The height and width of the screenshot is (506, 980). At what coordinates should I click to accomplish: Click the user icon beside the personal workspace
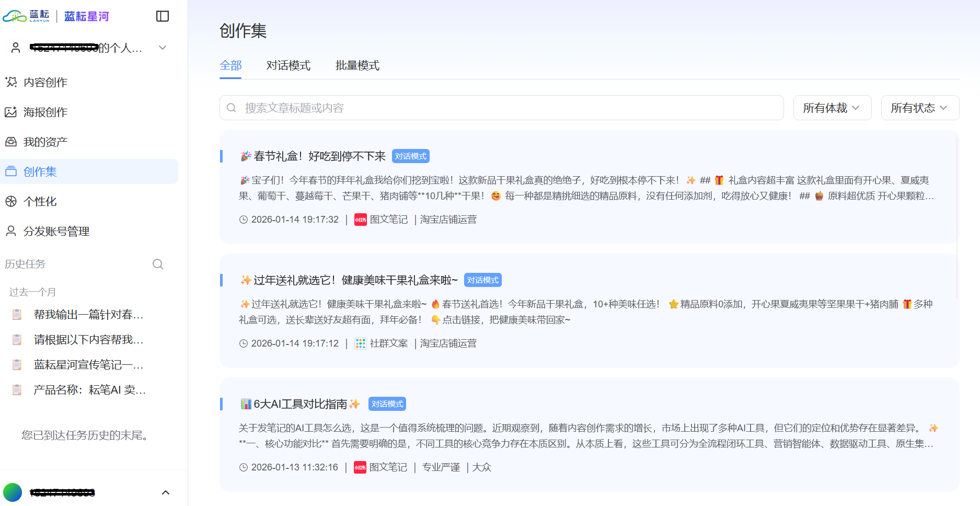pyautogui.click(x=16, y=48)
